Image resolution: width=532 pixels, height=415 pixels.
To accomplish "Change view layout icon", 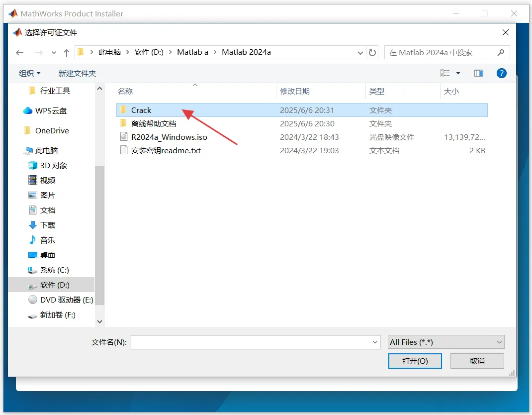I will pyautogui.click(x=445, y=73).
